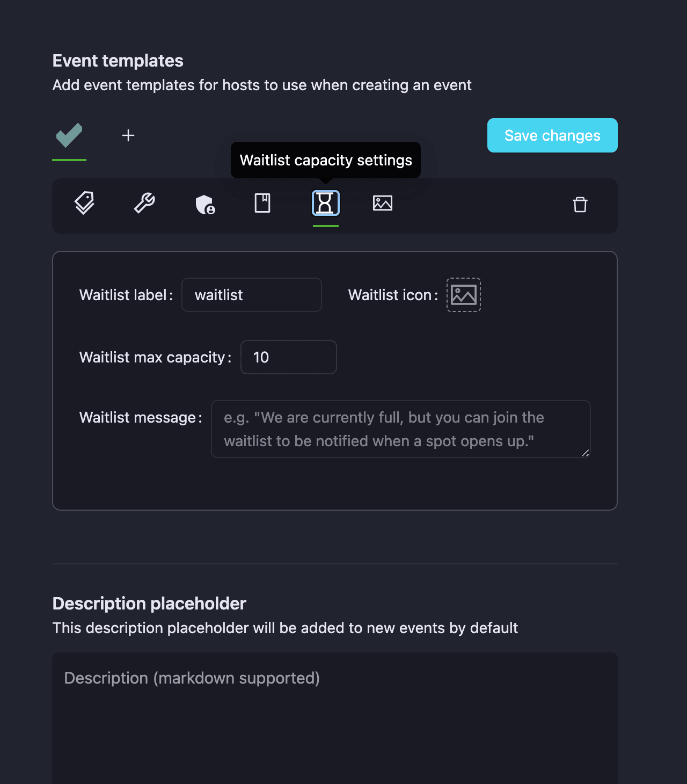Viewport: 687px width, 784px height.
Task: Open the bookmark page settings tab
Action: click(262, 204)
